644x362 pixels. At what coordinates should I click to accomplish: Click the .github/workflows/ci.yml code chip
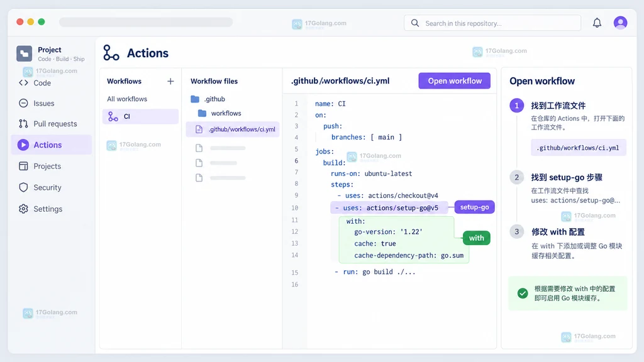(x=578, y=148)
